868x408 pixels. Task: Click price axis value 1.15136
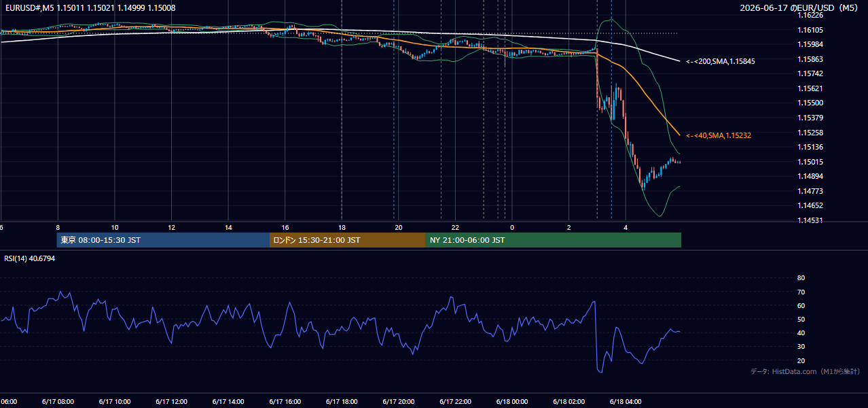click(810, 147)
